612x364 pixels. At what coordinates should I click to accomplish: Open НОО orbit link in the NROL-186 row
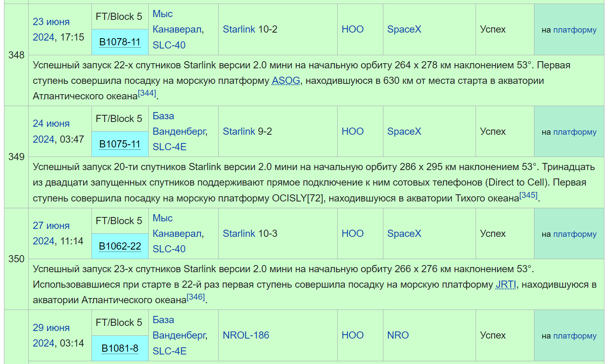tap(352, 335)
